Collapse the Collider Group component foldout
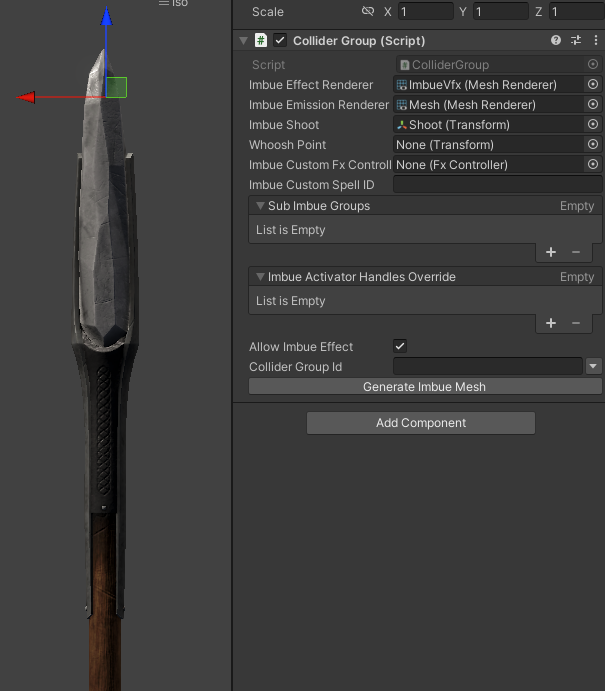Screen dimensions: 605x691 click(243, 41)
